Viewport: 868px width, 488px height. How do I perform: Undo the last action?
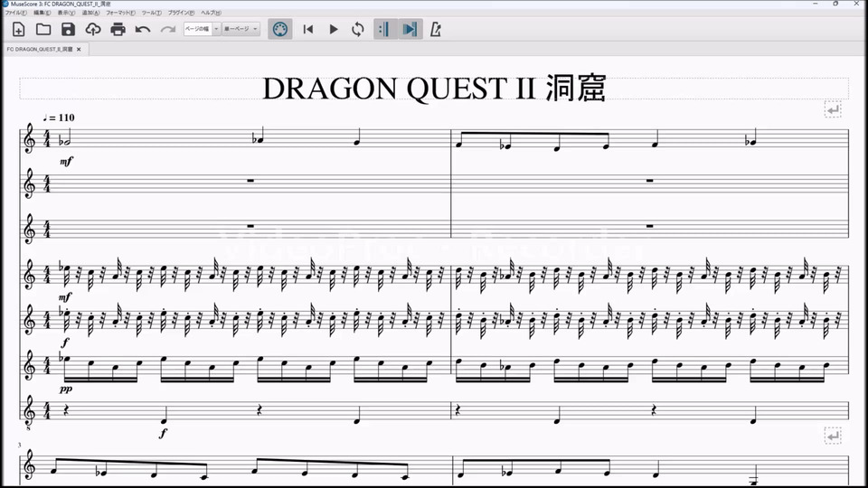coord(143,29)
